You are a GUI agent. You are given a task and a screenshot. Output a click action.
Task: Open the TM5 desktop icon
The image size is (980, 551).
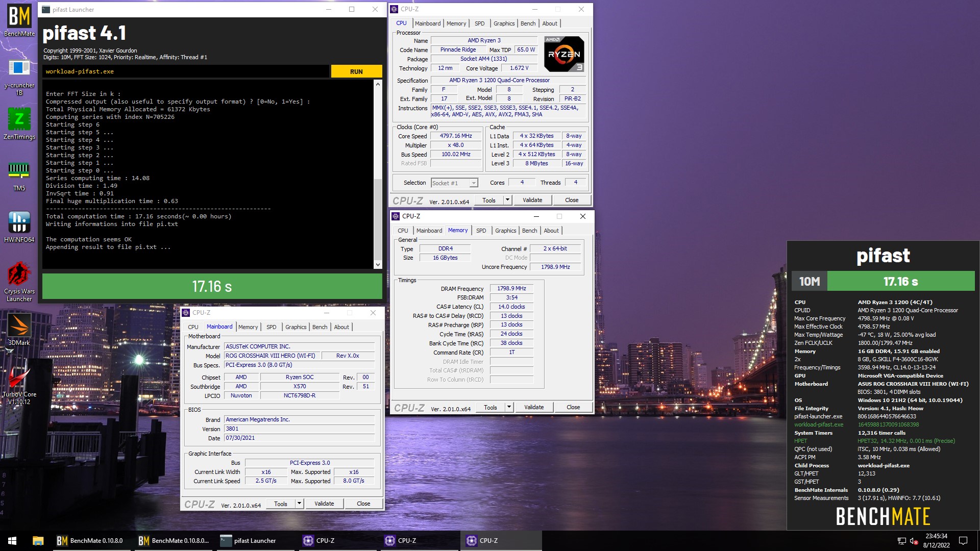coord(19,176)
